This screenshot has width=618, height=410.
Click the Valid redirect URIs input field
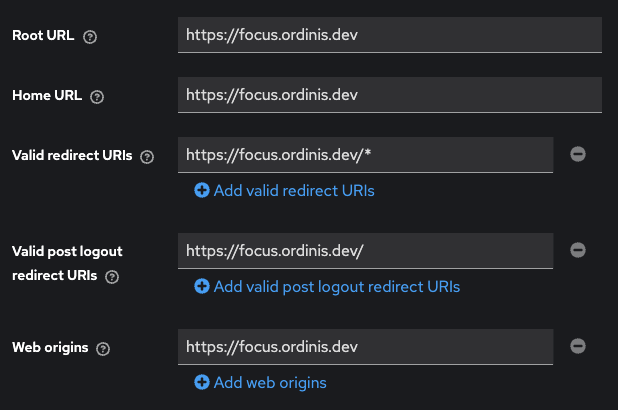pyautogui.click(x=365, y=155)
